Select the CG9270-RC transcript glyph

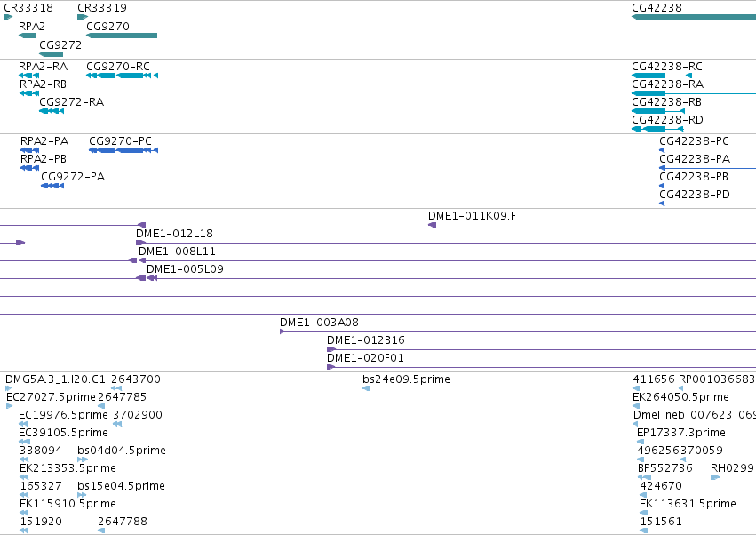point(122,76)
